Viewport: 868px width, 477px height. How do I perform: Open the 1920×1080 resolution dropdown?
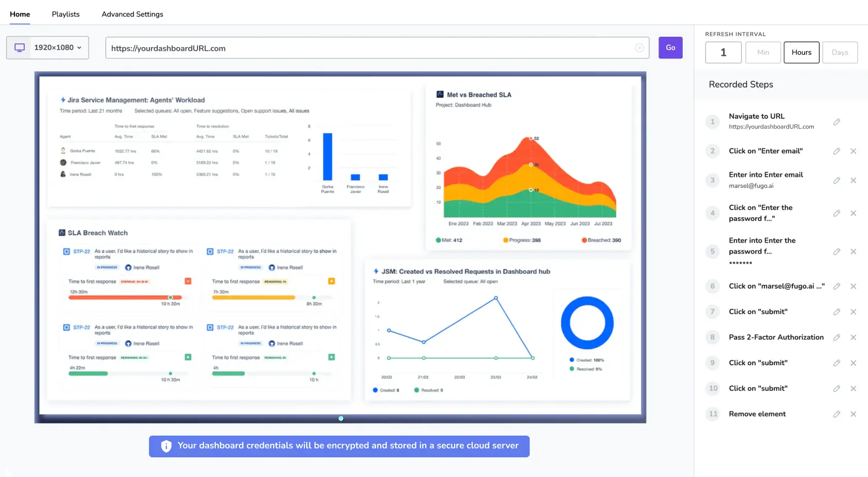click(x=58, y=48)
